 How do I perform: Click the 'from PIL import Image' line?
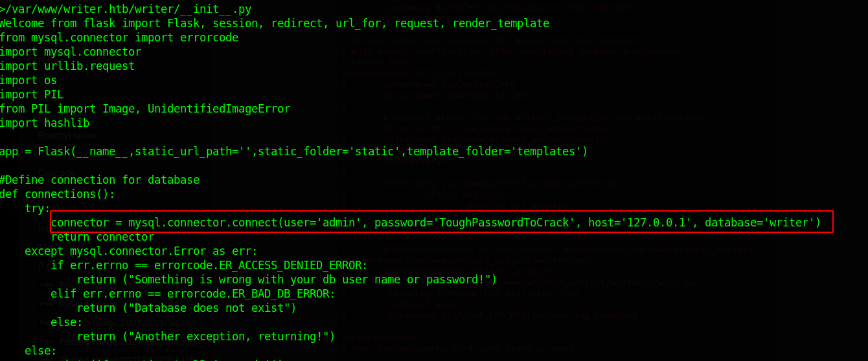[x=145, y=109]
